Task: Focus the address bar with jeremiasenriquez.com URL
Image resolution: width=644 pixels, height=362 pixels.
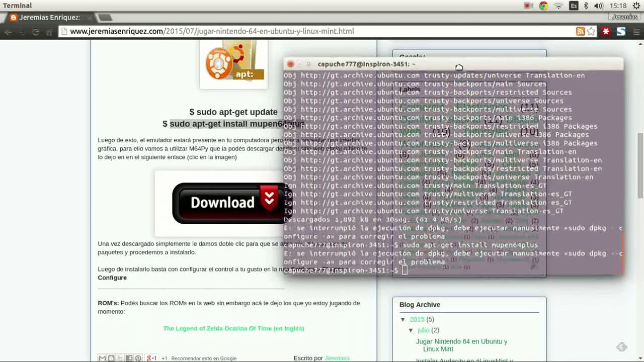Action: pyautogui.click(x=322, y=31)
